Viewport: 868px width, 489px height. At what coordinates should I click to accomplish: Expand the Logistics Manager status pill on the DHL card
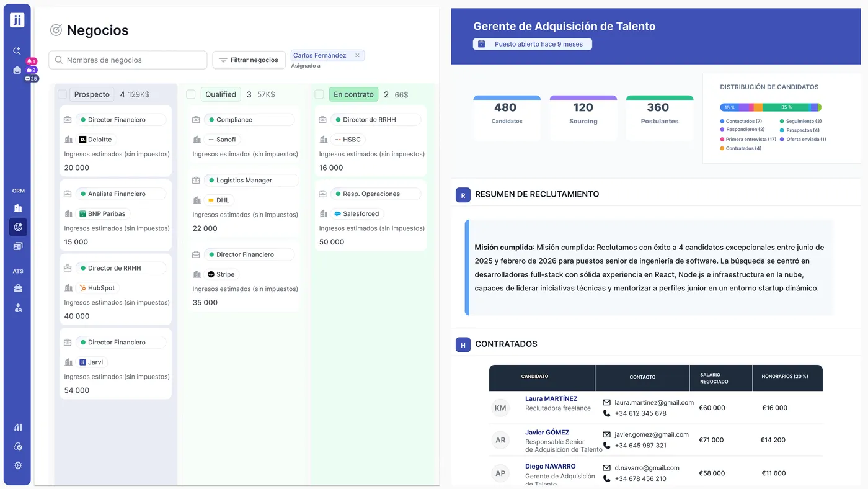pyautogui.click(x=251, y=181)
